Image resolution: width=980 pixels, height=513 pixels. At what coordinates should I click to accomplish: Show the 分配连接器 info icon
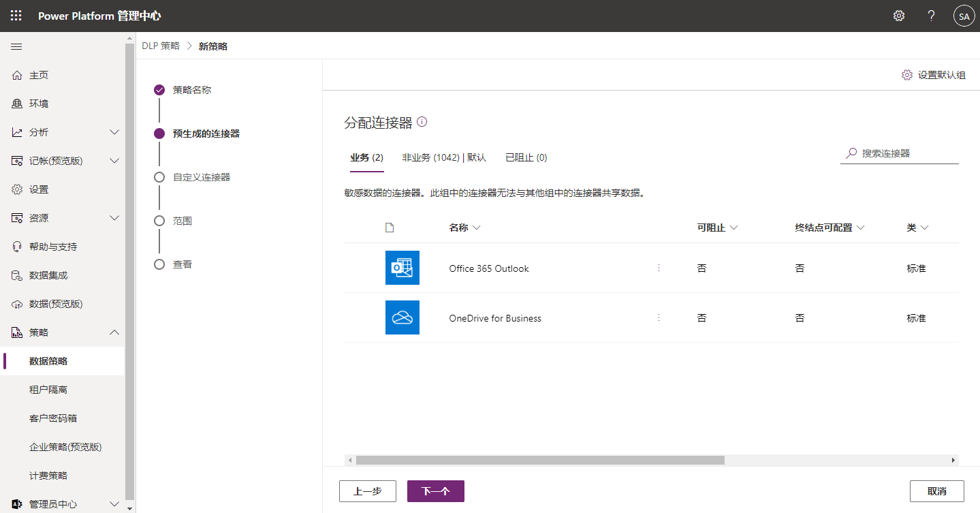coord(422,122)
